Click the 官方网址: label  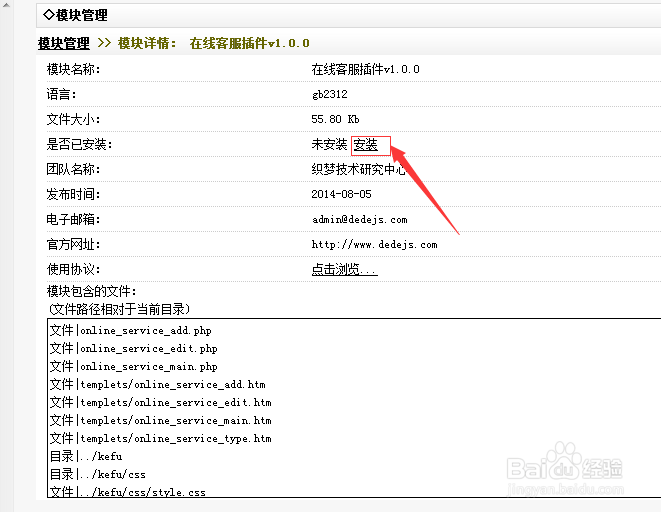click(x=73, y=244)
